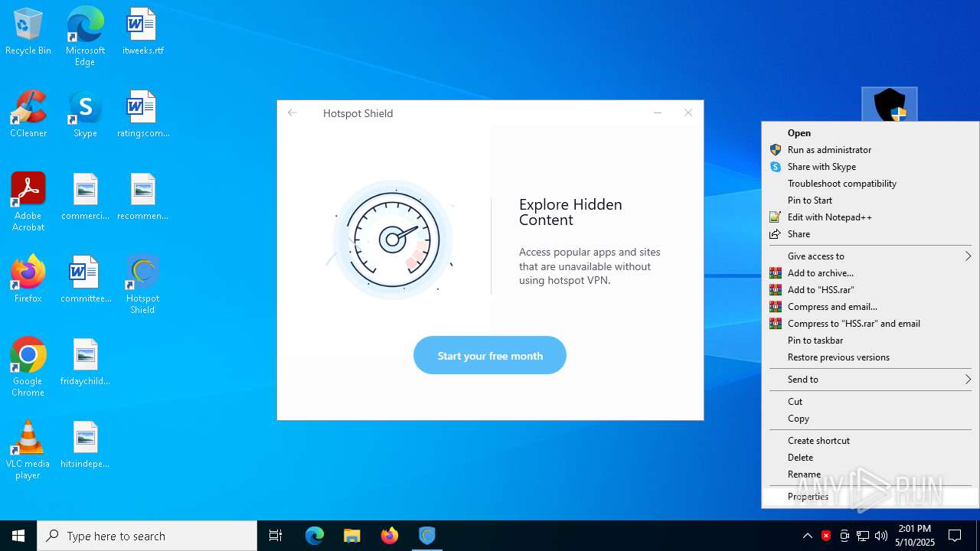Switch to Hotspot Shield taskbar button
The height and width of the screenshot is (551, 980).
(x=427, y=536)
